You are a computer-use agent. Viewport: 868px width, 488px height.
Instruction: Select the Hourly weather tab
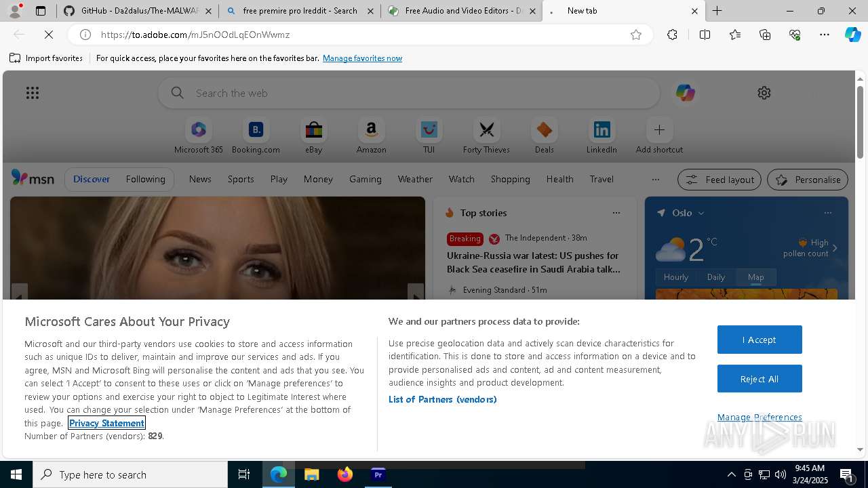click(675, 277)
